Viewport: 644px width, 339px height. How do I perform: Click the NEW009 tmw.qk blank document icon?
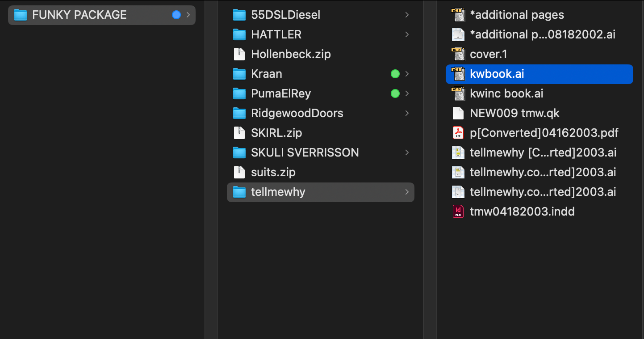point(458,113)
